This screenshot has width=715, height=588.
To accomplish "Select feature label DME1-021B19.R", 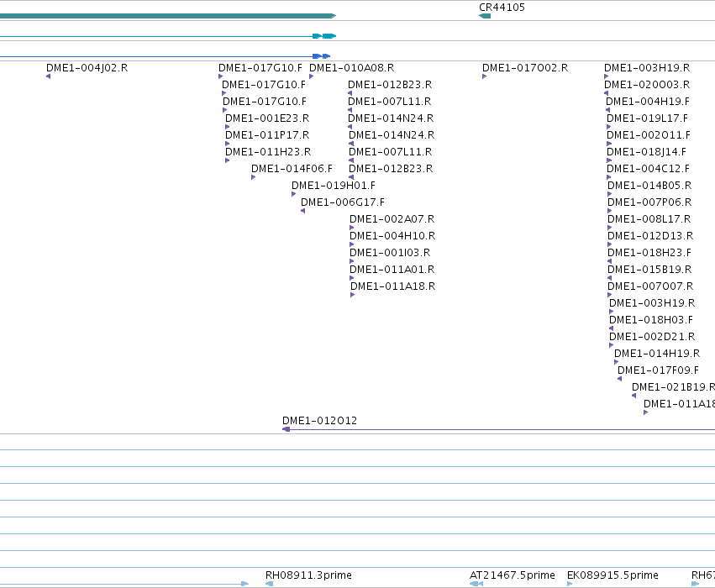I will [674, 387].
